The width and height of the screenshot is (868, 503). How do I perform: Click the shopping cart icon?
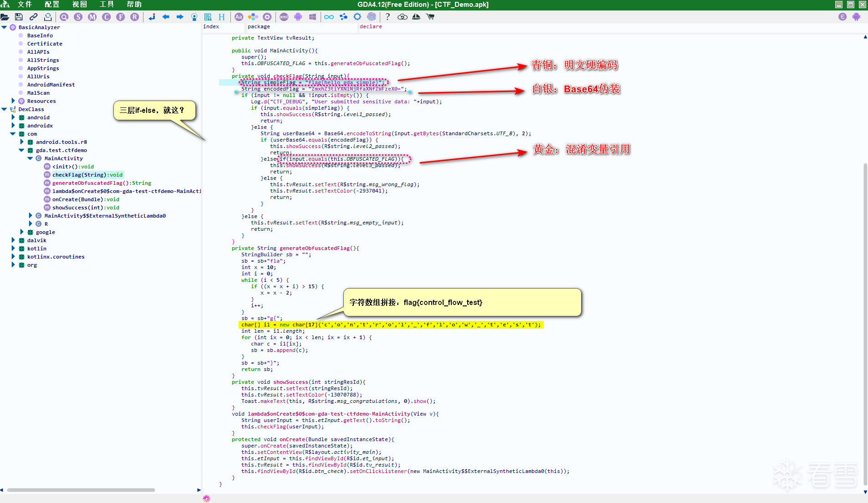430,17
